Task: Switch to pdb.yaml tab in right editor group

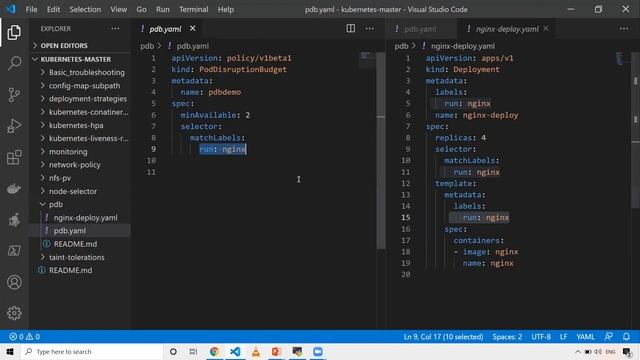Action: point(420,29)
